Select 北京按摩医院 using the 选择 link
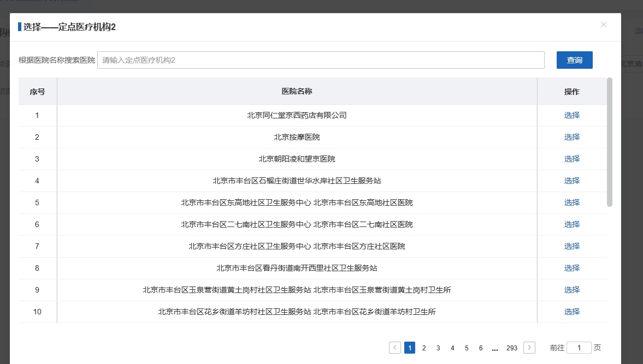The height and width of the screenshot is (364, 643). 571,137
